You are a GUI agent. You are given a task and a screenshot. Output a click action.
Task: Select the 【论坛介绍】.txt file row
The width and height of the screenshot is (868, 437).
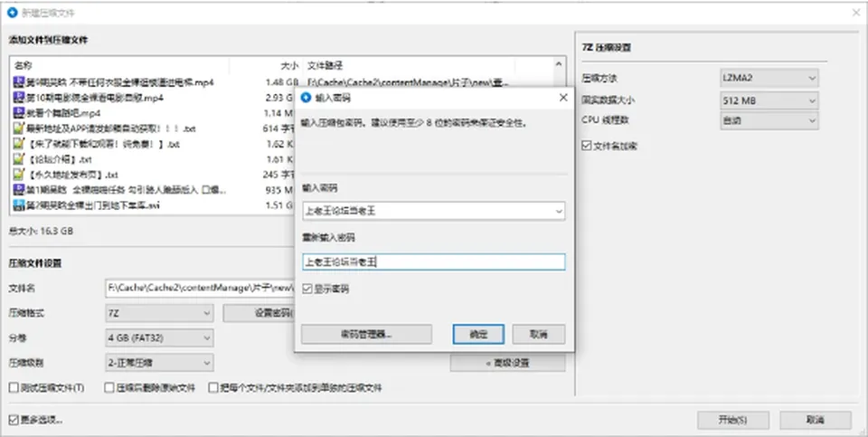coord(152,159)
